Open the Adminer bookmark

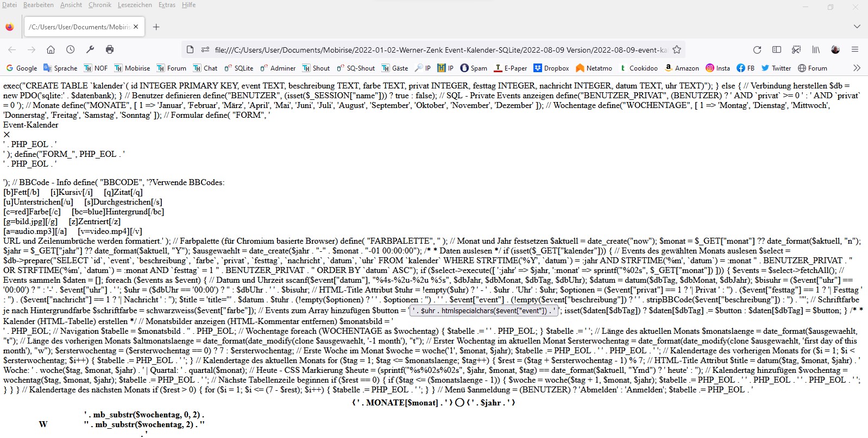[278, 68]
